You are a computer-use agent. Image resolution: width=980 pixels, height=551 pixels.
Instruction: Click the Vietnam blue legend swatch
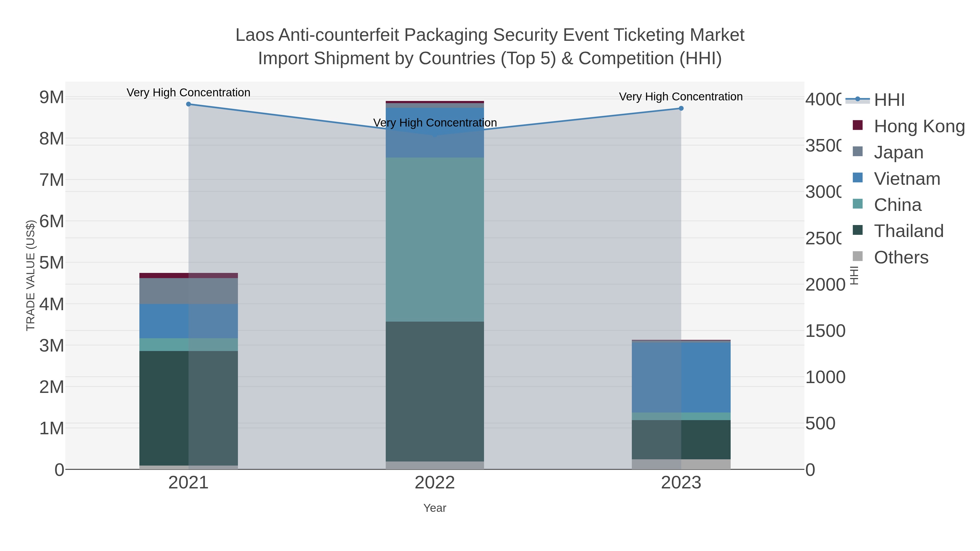pyautogui.click(x=857, y=178)
